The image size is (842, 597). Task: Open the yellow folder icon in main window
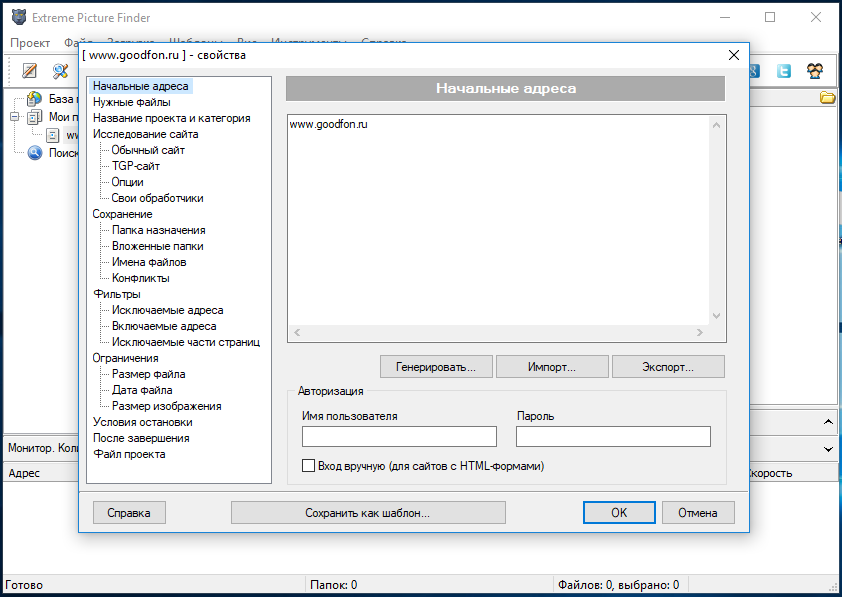[x=828, y=98]
